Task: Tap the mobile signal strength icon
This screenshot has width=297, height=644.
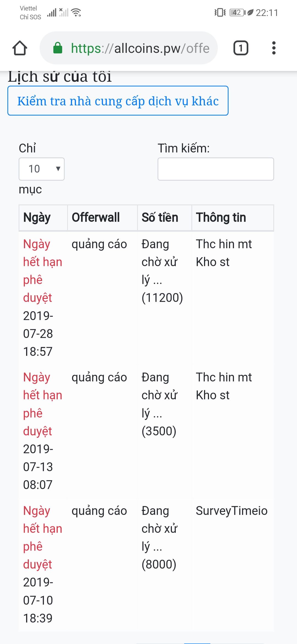Action: coord(52,12)
